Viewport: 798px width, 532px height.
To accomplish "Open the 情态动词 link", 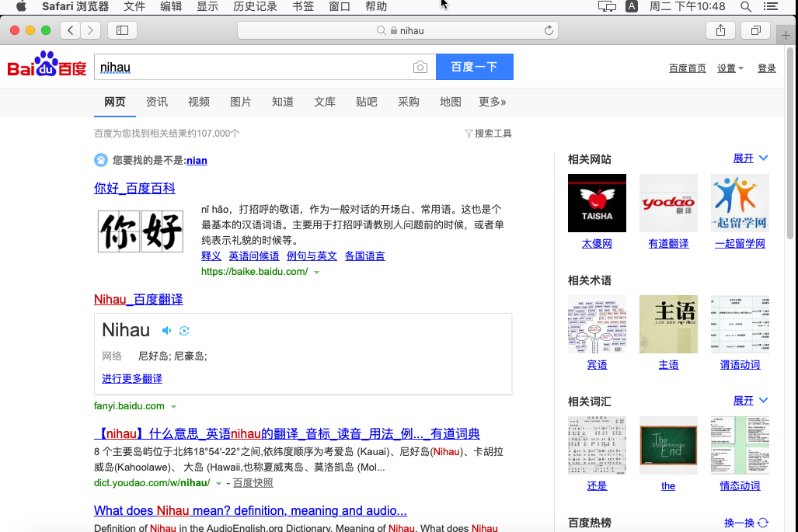I will pyautogui.click(x=740, y=485).
